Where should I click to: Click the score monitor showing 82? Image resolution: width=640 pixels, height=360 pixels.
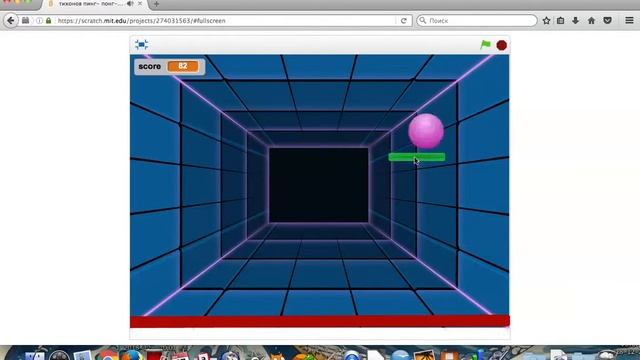[169, 67]
